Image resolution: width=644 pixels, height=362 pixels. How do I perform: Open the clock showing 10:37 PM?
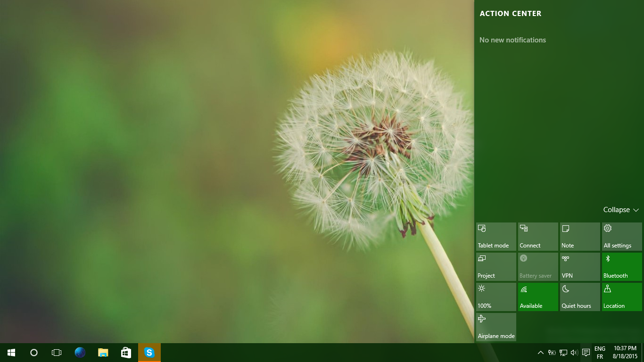[625, 353]
